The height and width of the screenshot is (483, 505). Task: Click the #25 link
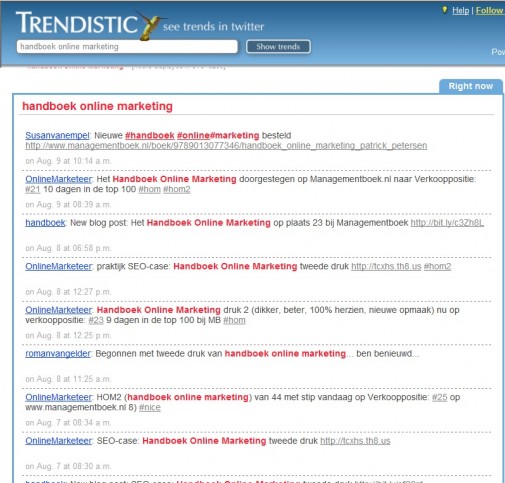point(439,397)
